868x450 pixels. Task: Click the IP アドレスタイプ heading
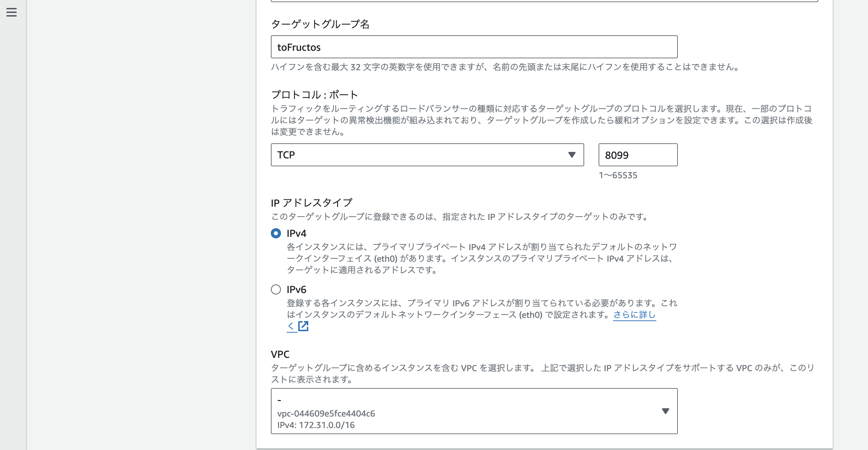pyautogui.click(x=312, y=203)
